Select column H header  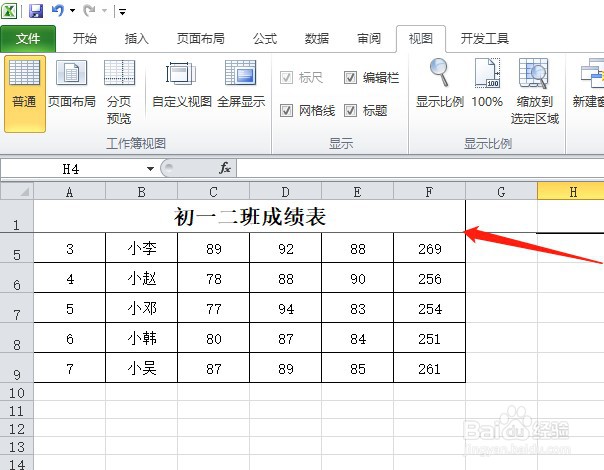571,191
